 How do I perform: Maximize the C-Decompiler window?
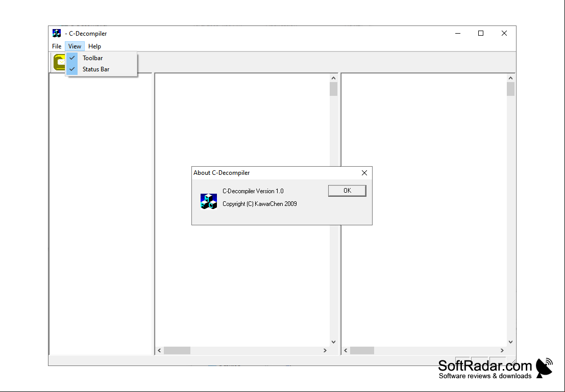pyautogui.click(x=481, y=33)
